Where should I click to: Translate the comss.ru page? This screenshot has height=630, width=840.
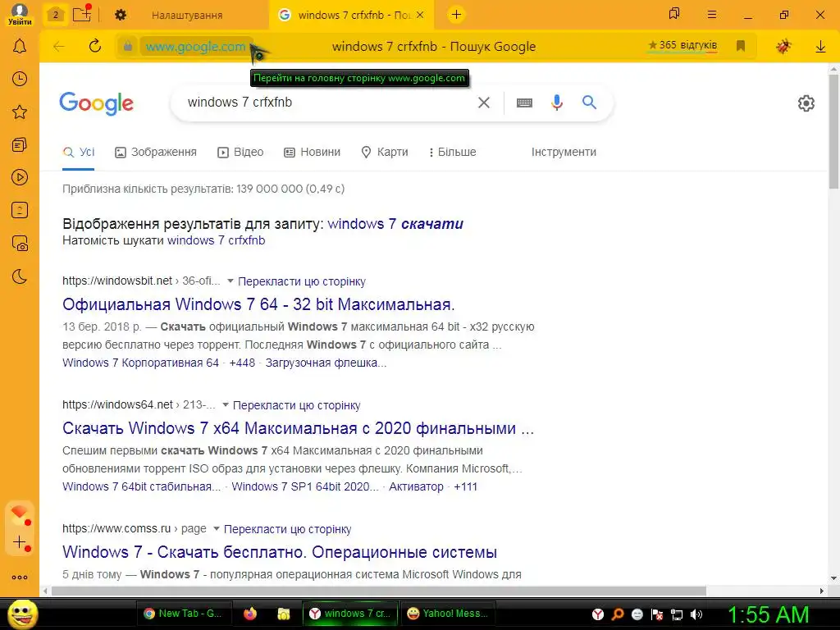click(287, 529)
